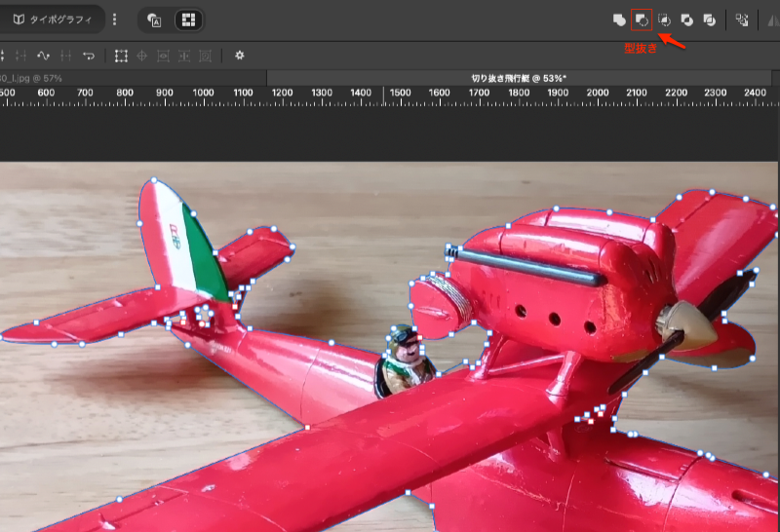Select the red node at the wing root below the fuselage
Screen dimensions: 780x532
click(x=307, y=428)
